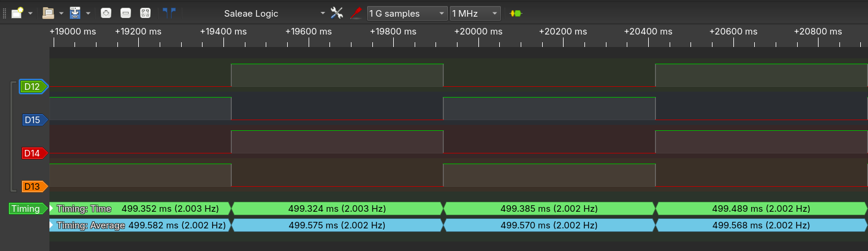The image size is (868, 251).
Task: Click the Save capture icon
Action: [x=75, y=12]
